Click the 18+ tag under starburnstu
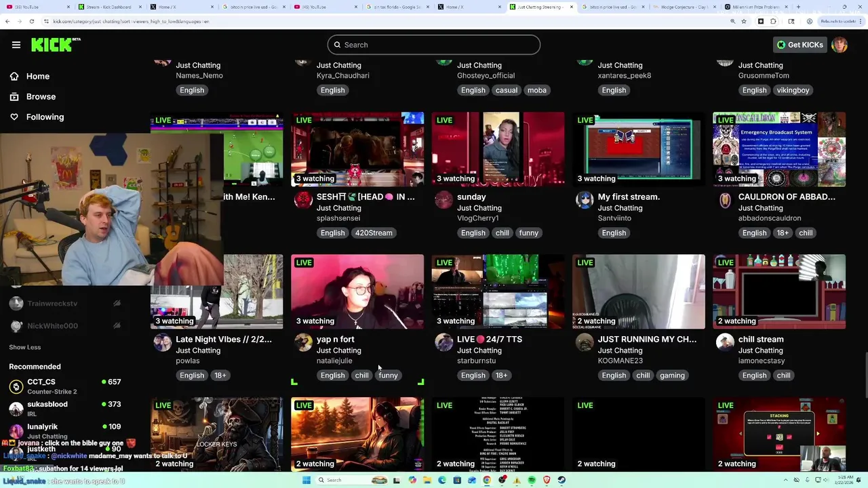This screenshot has height=488, width=868. (x=501, y=375)
